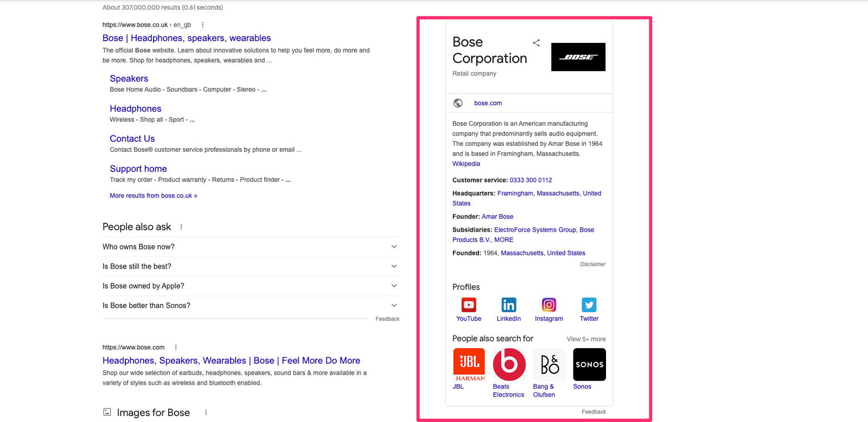Image resolution: width=868 pixels, height=422 pixels.
Task: Open the LinkedIn profile icon
Action: pyautogui.click(x=509, y=305)
